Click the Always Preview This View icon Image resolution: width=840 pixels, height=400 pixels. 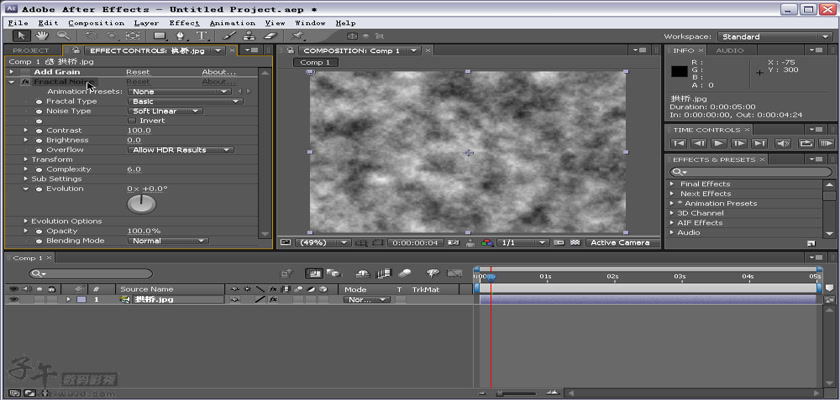286,243
